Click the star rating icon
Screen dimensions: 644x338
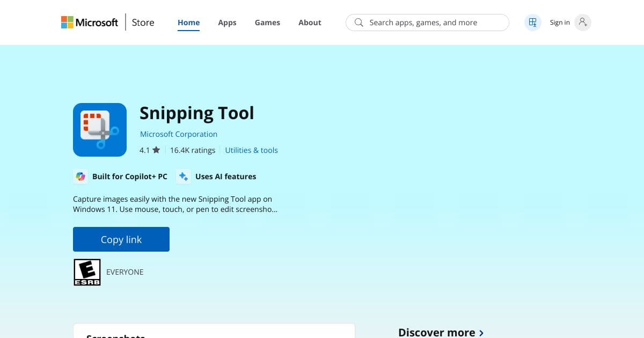click(156, 150)
